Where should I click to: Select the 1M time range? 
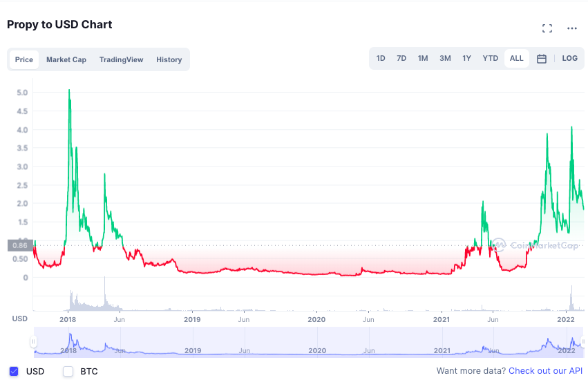tap(423, 58)
